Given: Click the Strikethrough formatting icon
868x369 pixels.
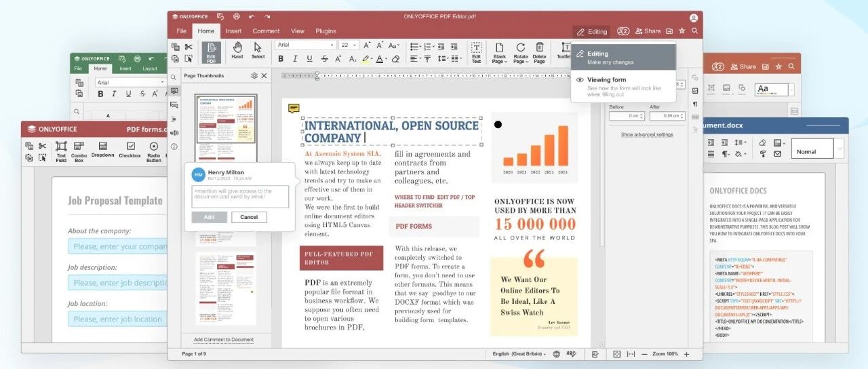Looking at the screenshot, I should [325, 59].
